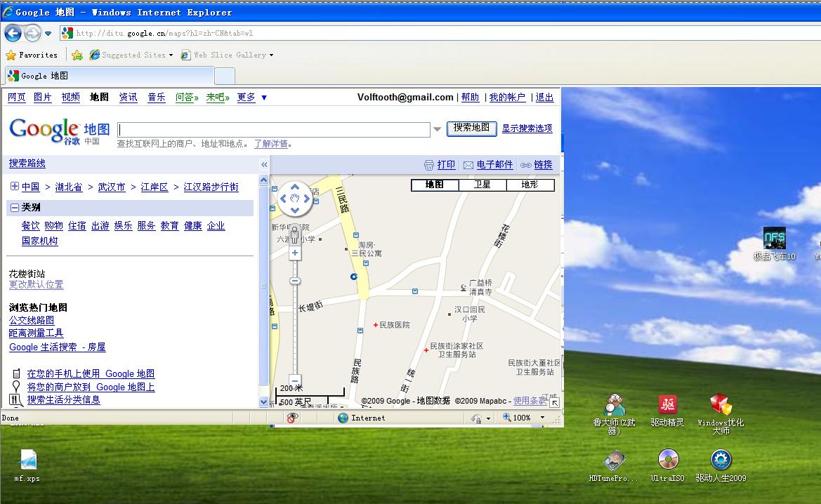Toggle the overview map corner arrow
Viewport: 821px width, 504px height.
(x=555, y=402)
